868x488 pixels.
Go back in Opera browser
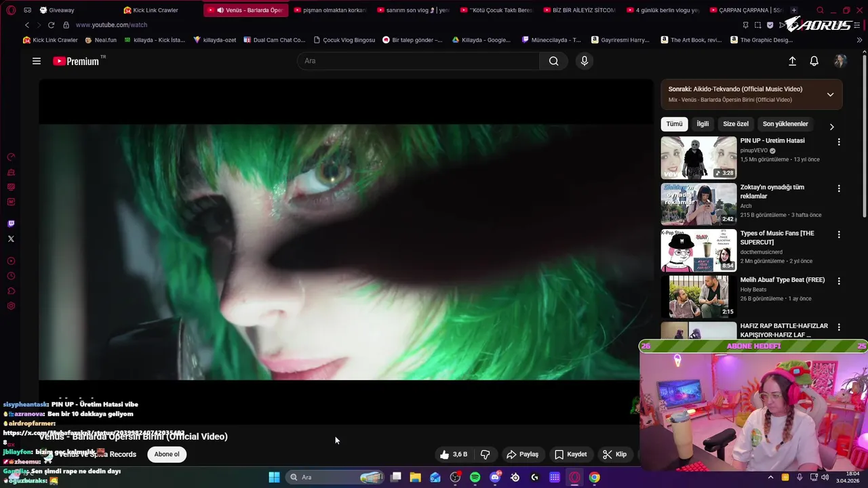click(x=27, y=25)
